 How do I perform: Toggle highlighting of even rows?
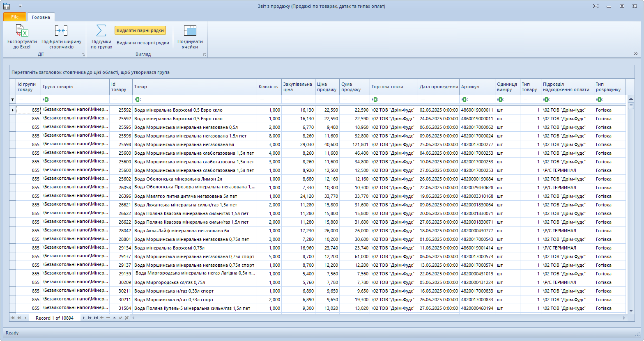(x=140, y=30)
